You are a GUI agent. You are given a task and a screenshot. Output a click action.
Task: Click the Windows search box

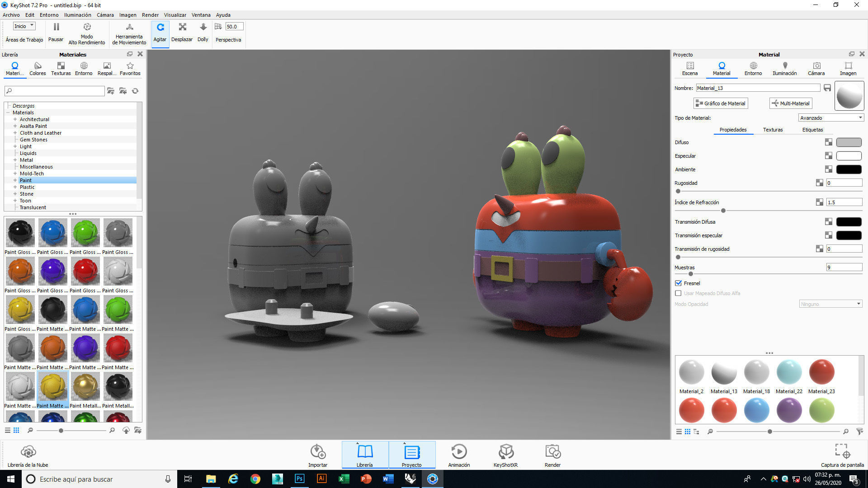(x=99, y=479)
